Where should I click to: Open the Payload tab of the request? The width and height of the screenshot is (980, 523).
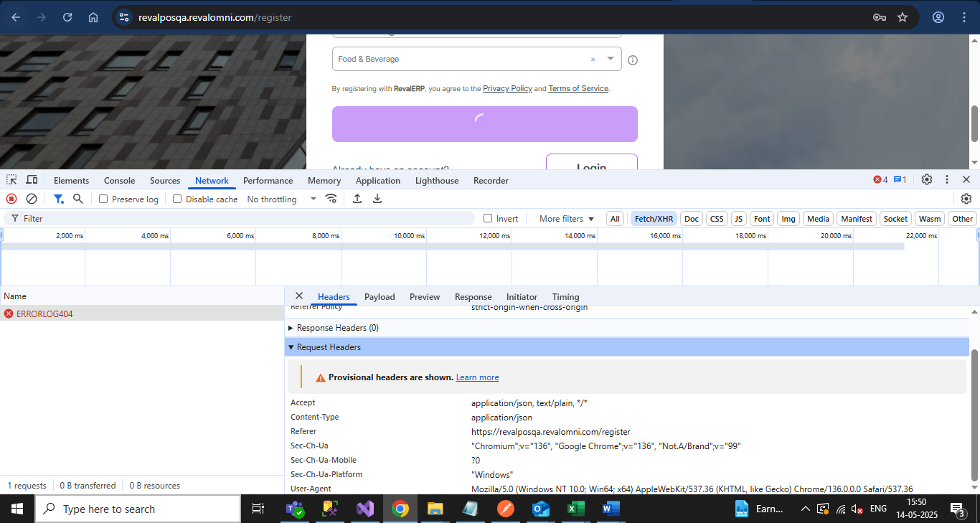click(x=380, y=297)
